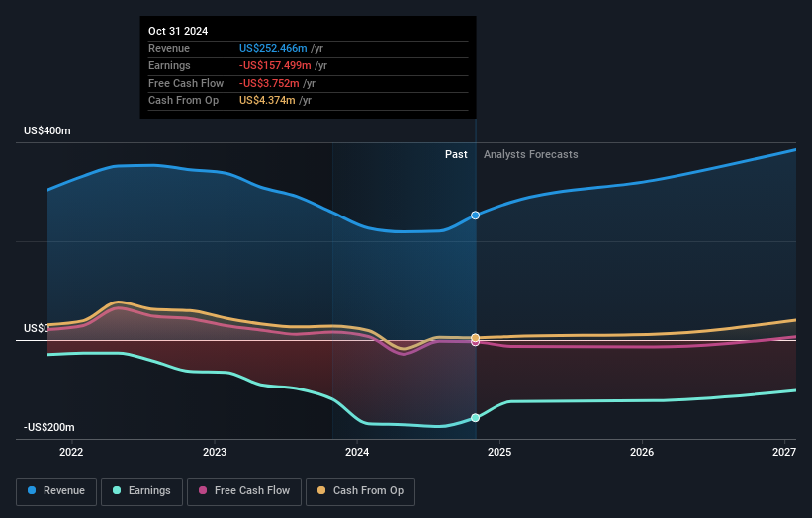
Task: Click the 2026 x-axis label
Action: click(x=642, y=452)
